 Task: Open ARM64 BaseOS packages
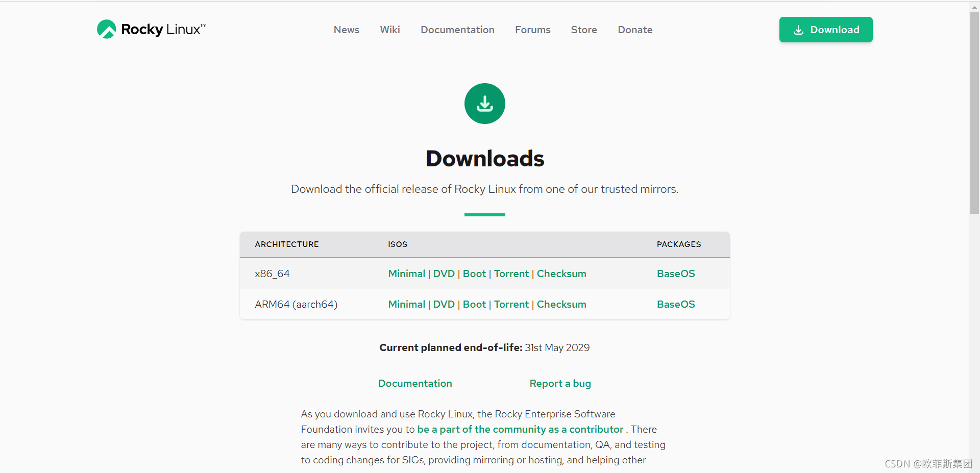coord(676,304)
